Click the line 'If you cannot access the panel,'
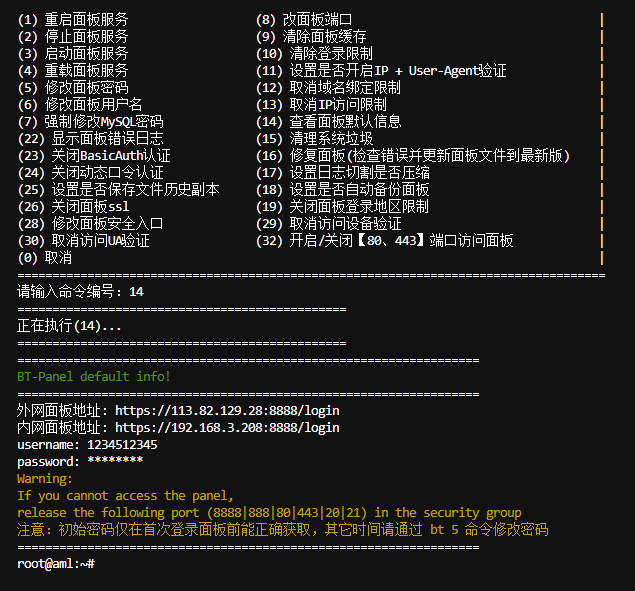The width and height of the screenshot is (635, 591). (125, 496)
